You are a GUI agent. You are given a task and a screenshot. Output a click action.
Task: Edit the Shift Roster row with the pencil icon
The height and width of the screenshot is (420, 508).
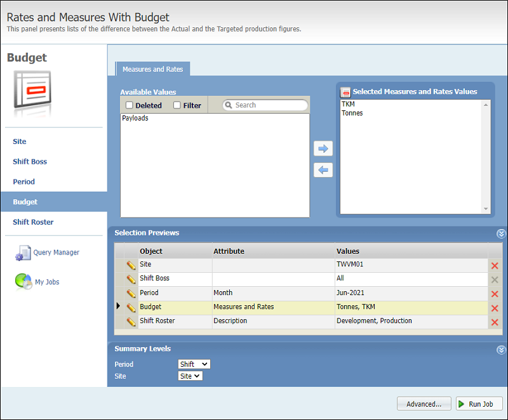[131, 322]
